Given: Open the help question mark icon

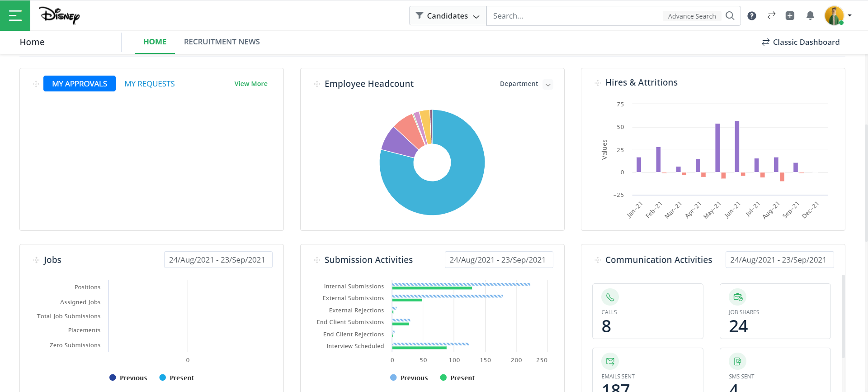Looking at the screenshot, I should [752, 16].
